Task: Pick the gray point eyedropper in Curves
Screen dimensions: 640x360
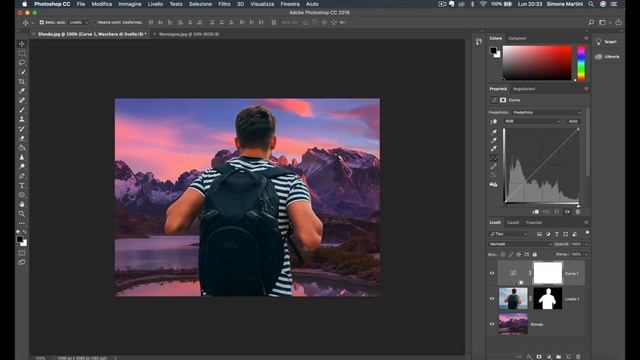Action: pos(493,140)
